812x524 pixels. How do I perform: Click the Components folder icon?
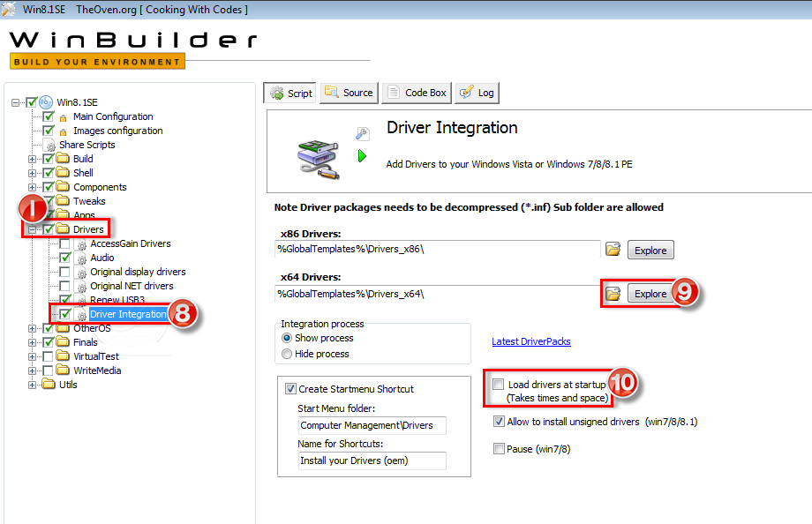pos(63,186)
